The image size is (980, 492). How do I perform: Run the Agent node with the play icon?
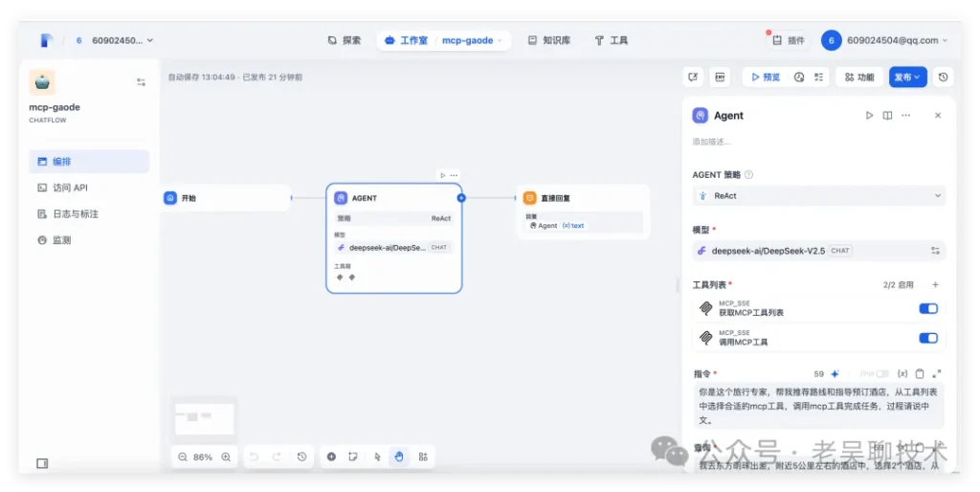pyautogui.click(x=869, y=115)
